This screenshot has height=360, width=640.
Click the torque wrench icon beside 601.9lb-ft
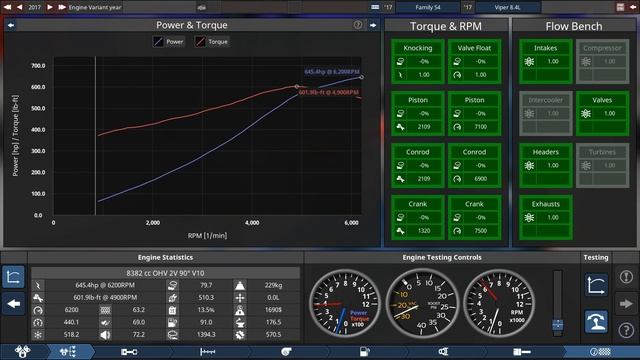38,298
